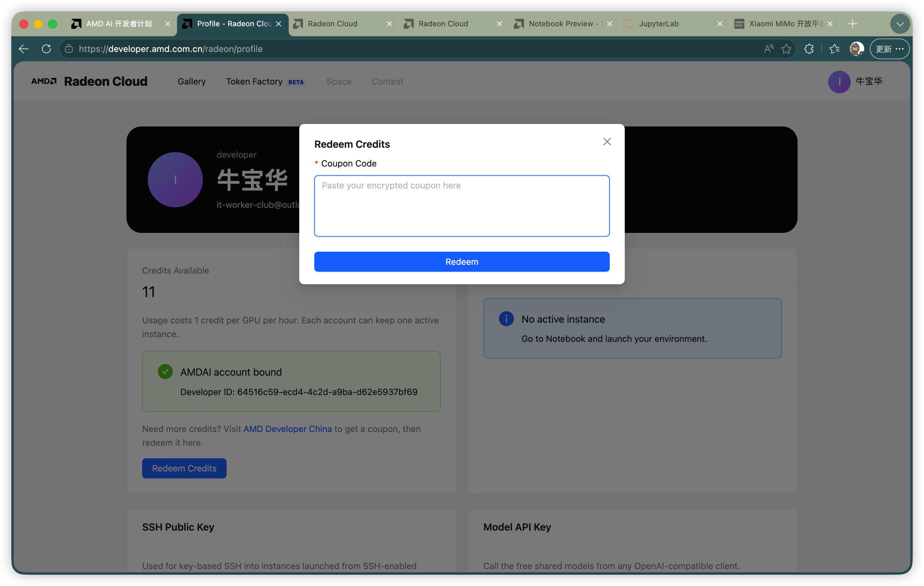The width and height of the screenshot is (924, 586).
Task: Click the No active instance info icon
Action: [506, 319]
